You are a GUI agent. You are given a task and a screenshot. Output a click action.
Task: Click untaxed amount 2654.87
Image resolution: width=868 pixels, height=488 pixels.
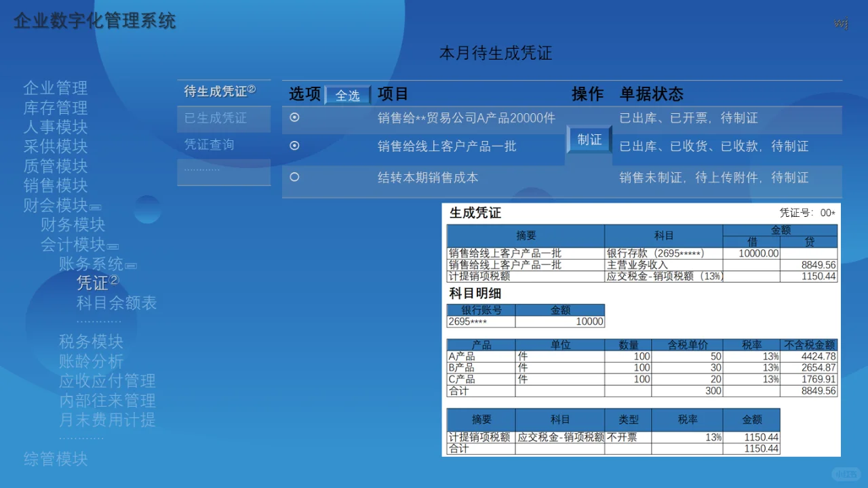(809, 368)
